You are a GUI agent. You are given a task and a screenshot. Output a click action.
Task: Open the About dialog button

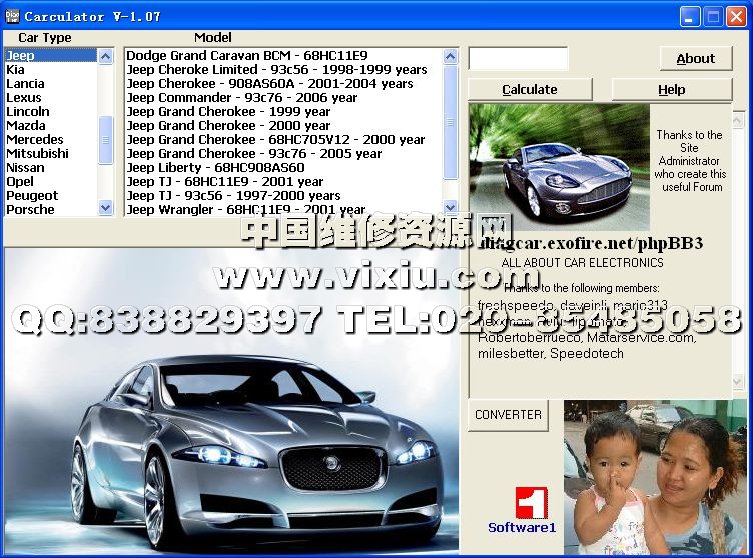[x=695, y=59]
